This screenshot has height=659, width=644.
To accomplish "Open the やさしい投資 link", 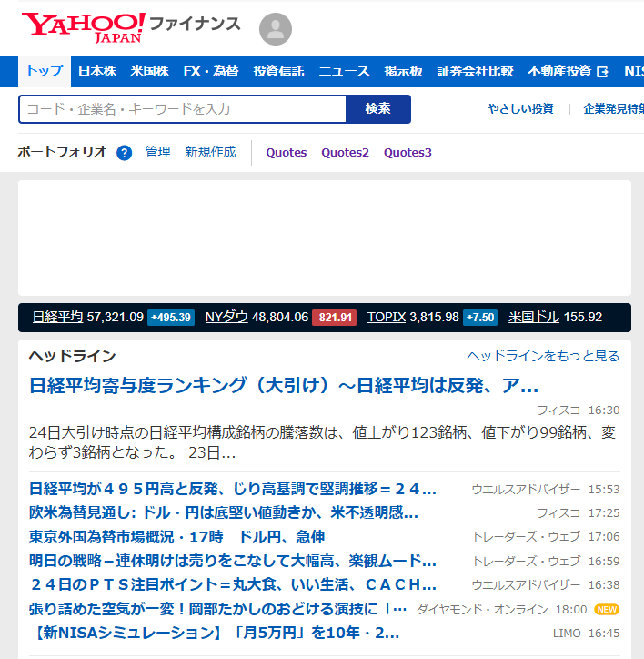I will click(x=520, y=109).
